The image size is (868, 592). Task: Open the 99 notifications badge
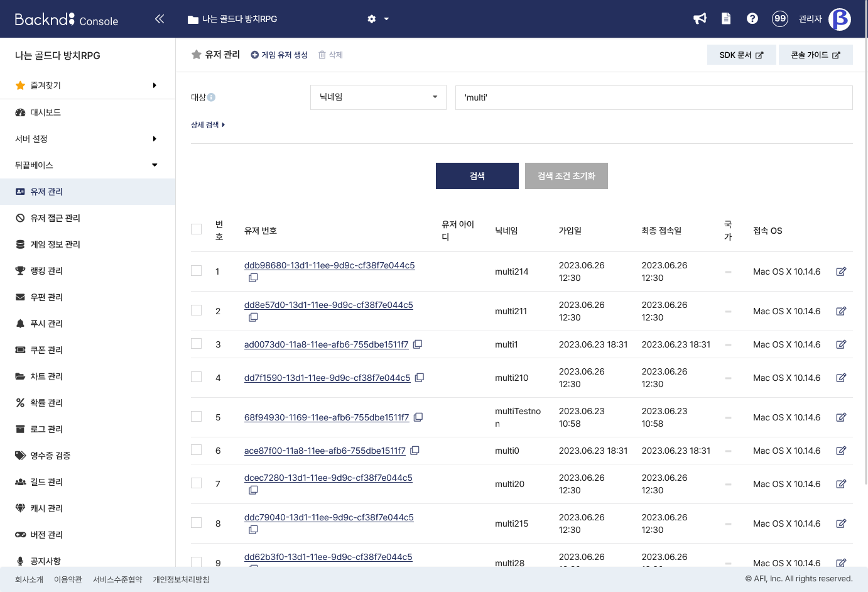coord(780,19)
